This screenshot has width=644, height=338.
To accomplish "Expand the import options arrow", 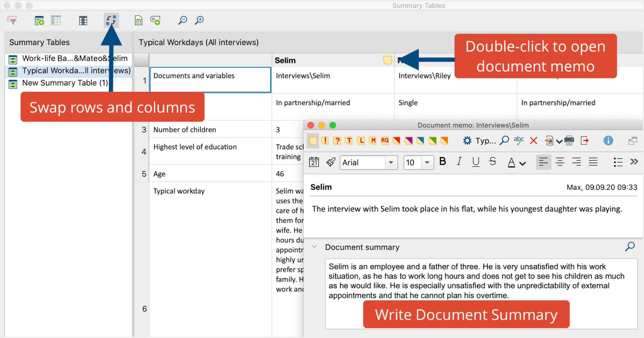I will 559,141.
